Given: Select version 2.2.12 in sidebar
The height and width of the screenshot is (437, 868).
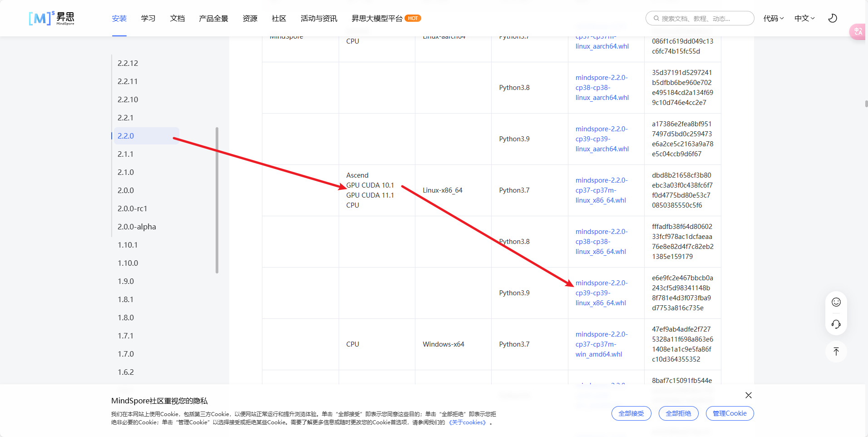Looking at the screenshot, I should (128, 63).
